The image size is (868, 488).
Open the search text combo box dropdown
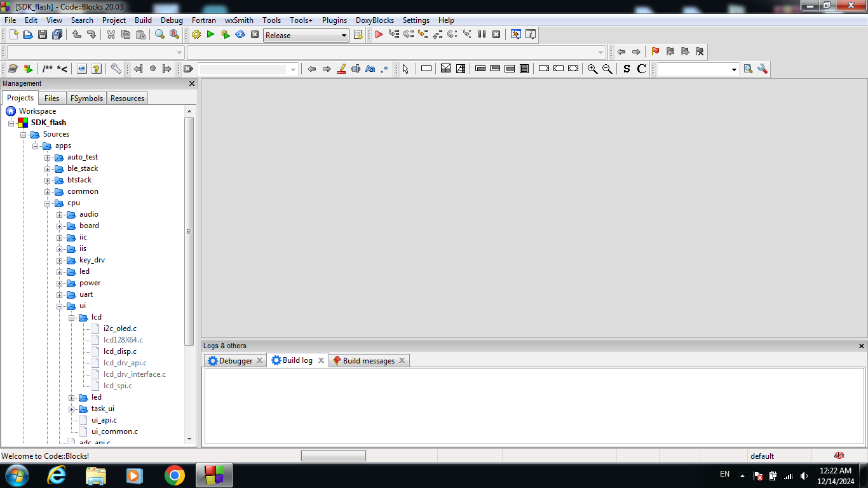click(x=293, y=69)
